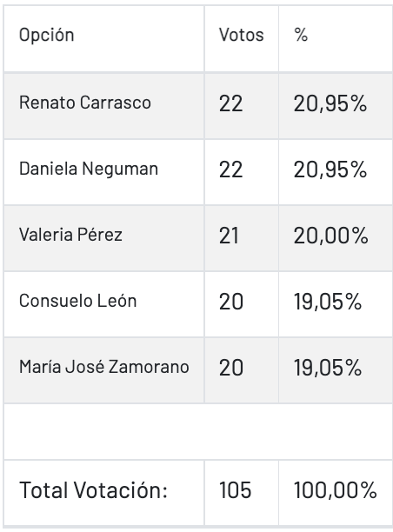Click Renato Carrasco's 20,95% percentage
The height and width of the screenshot is (532, 393).
pos(330,103)
